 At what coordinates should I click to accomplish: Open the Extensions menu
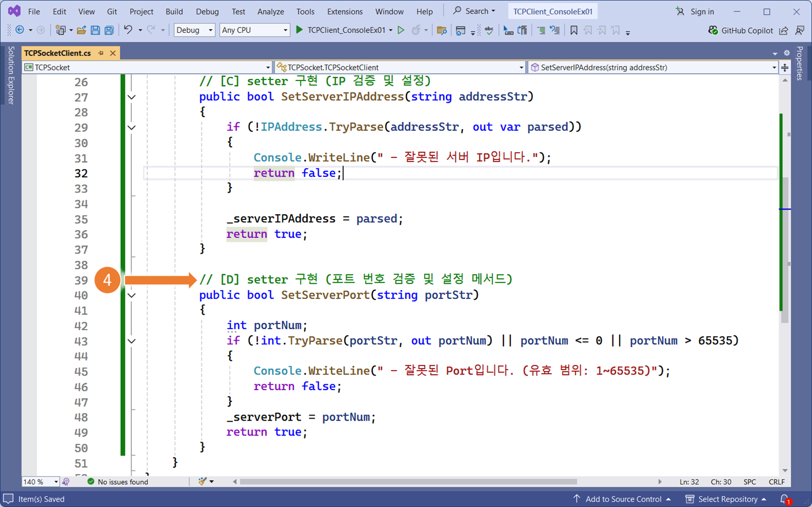[x=345, y=11]
